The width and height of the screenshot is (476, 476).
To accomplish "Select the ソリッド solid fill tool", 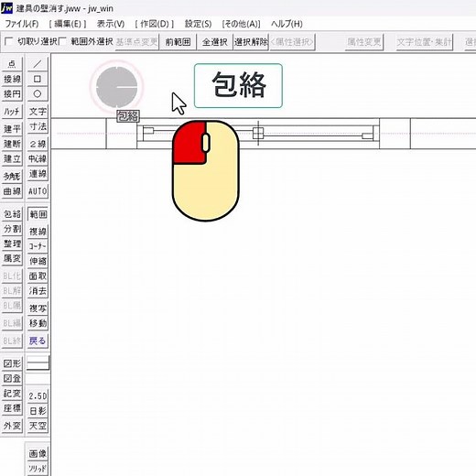I will click(38, 469).
